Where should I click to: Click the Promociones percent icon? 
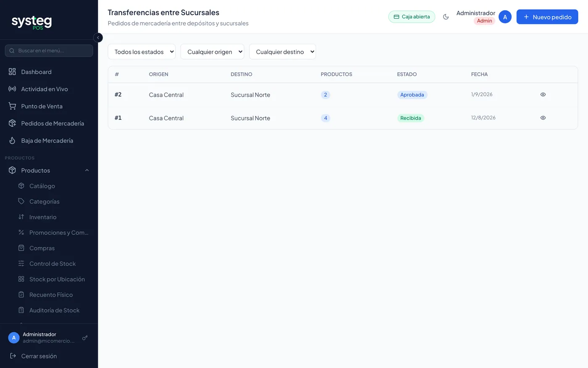point(21,233)
